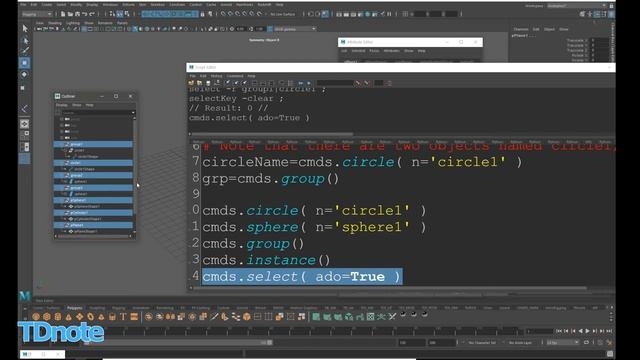This screenshot has height=360, width=640.
Task: Click the Script Editor history horizontal scrollbar
Action: [x=273, y=134]
